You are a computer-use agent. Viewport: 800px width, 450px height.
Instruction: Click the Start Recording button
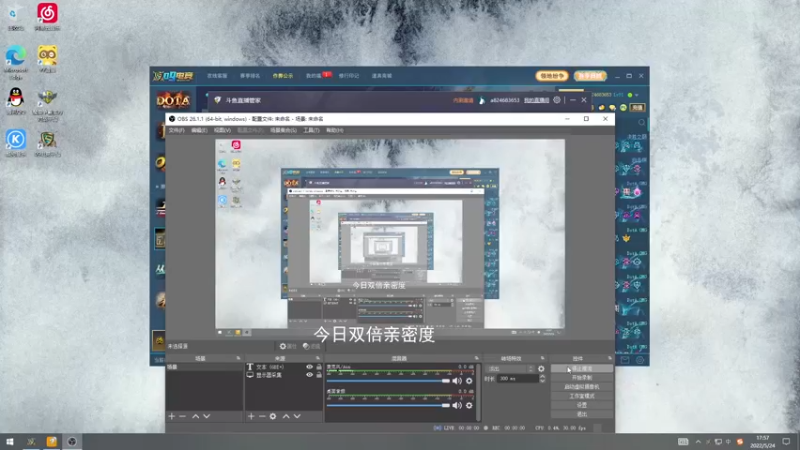[582, 378]
